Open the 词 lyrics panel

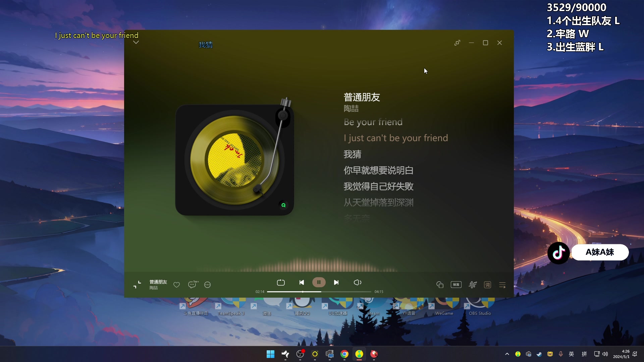pos(487,285)
